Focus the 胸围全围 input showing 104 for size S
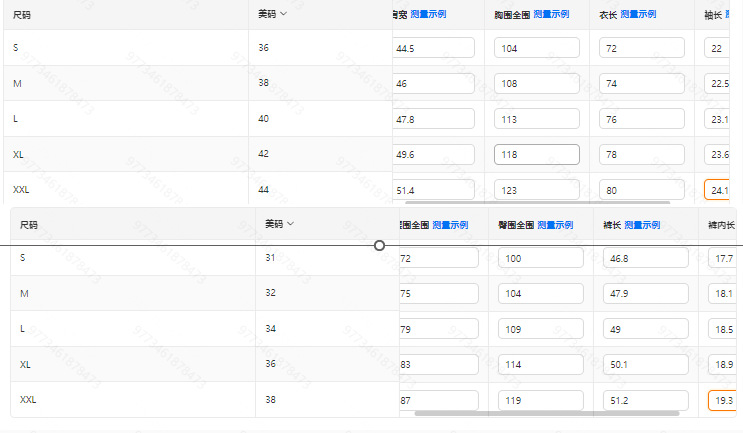The image size is (743, 433). pos(537,48)
